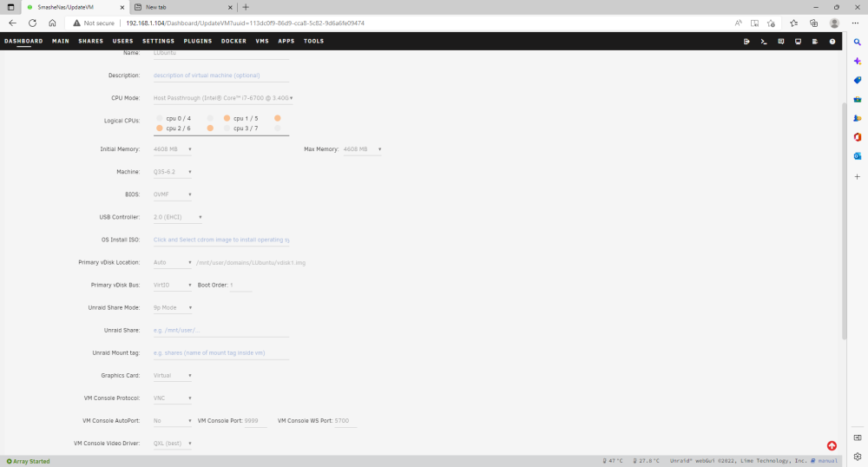
Task: Open the Discover sparkle sidebar icon
Action: tap(858, 62)
